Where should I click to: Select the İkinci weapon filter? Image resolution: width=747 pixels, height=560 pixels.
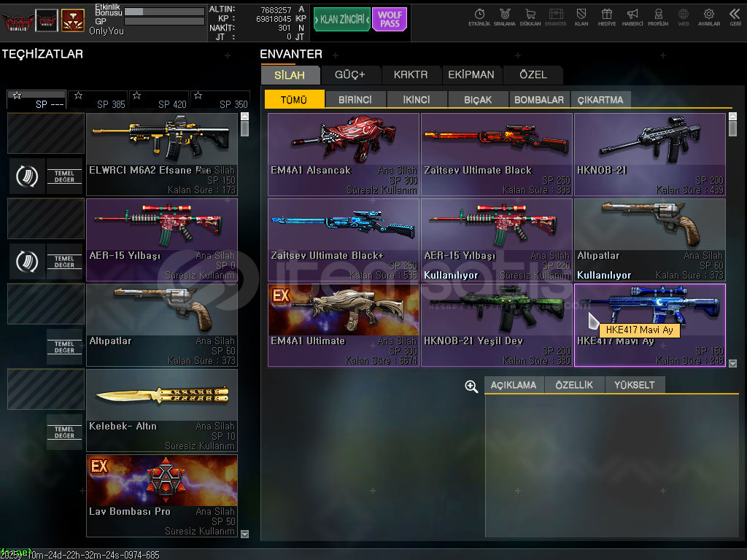417,99
